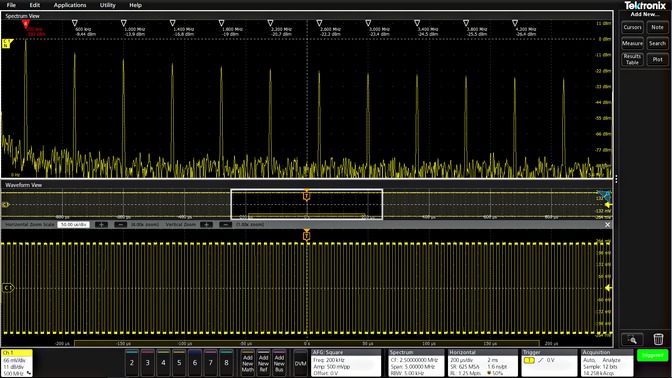Image resolution: width=672 pixels, height=378 pixels.
Task: Select the 1.000 MHz peak marker triangle
Action: [x=123, y=23]
